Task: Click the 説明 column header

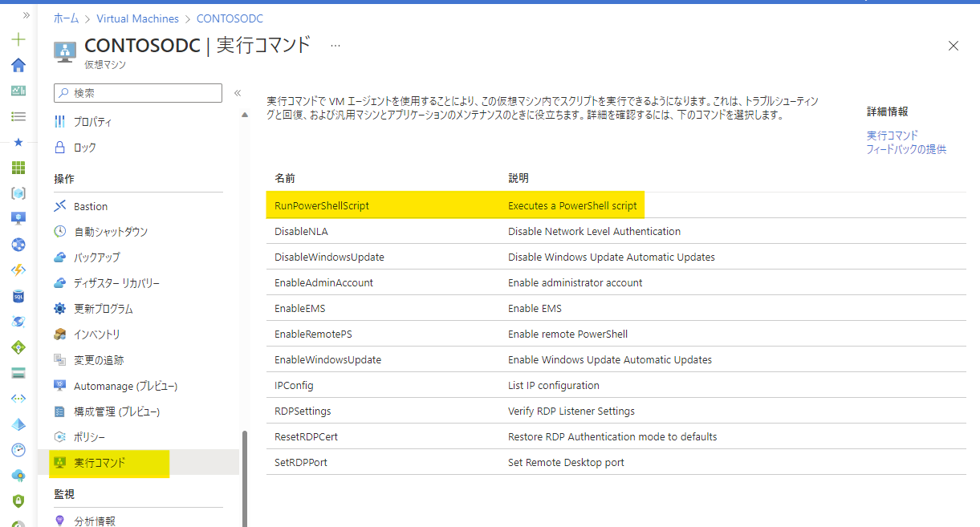Action: coord(518,178)
